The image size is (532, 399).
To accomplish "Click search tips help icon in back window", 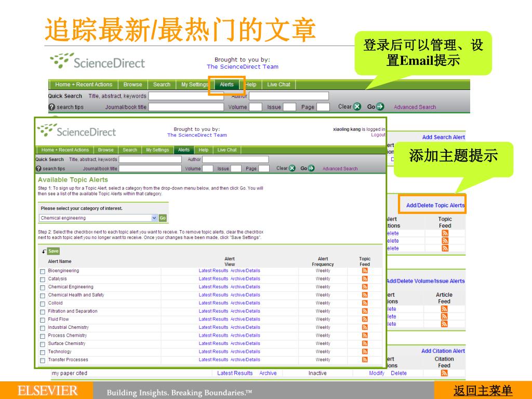I will pos(51,107).
